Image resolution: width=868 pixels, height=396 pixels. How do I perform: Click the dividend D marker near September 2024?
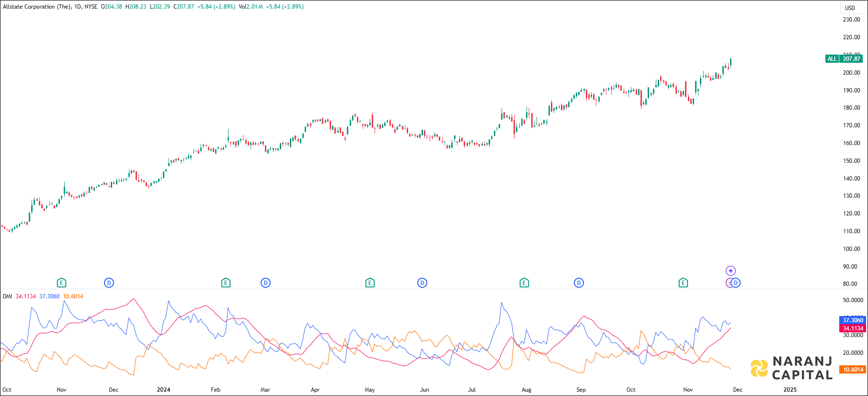(x=579, y=283)
